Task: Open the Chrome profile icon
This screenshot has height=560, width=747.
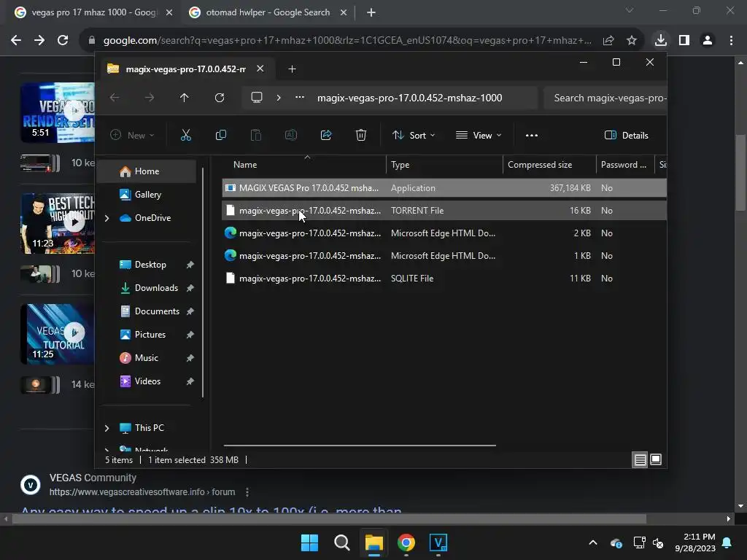Action: (708, 41)
